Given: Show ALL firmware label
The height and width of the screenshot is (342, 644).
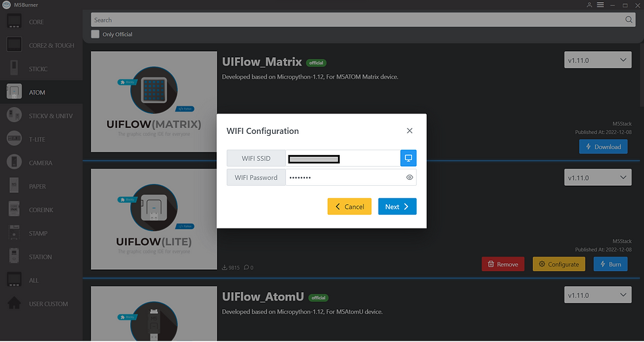Looking at the screenshot, I should tap(34, 280).
